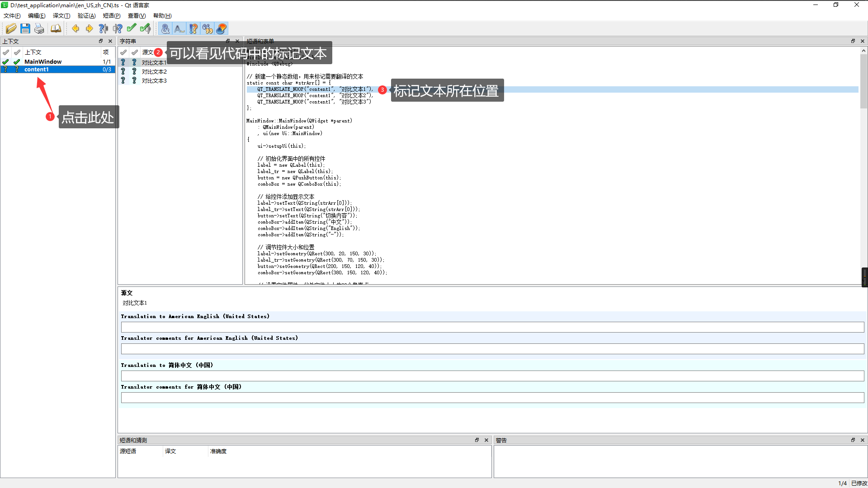Select string 对比文本3 in list
The width and height of the screenshot is (868, 488).
pos(154,81)
